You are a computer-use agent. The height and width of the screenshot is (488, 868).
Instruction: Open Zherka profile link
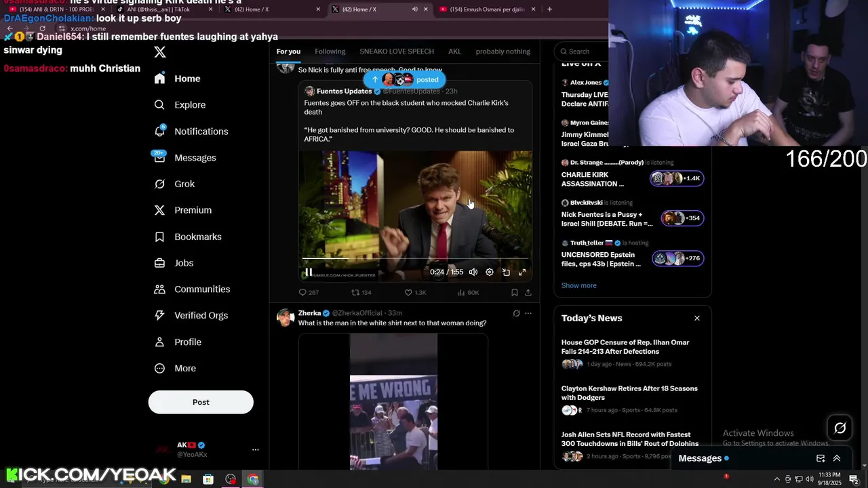309,313
